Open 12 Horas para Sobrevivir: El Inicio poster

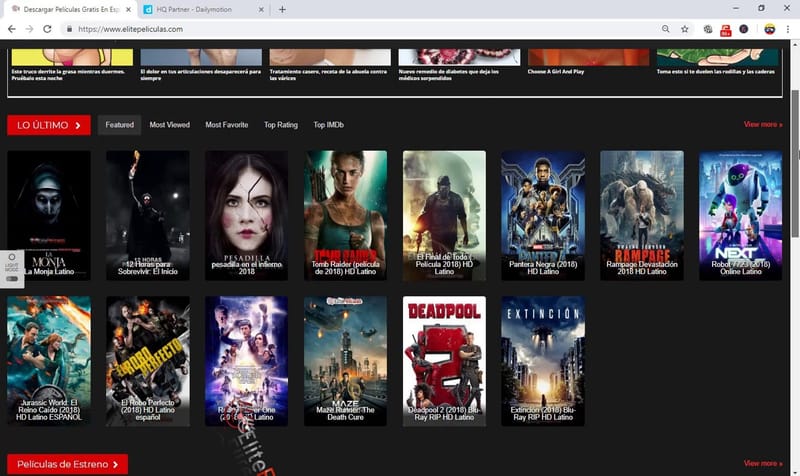pyautogui.click(x=148, y=215)
